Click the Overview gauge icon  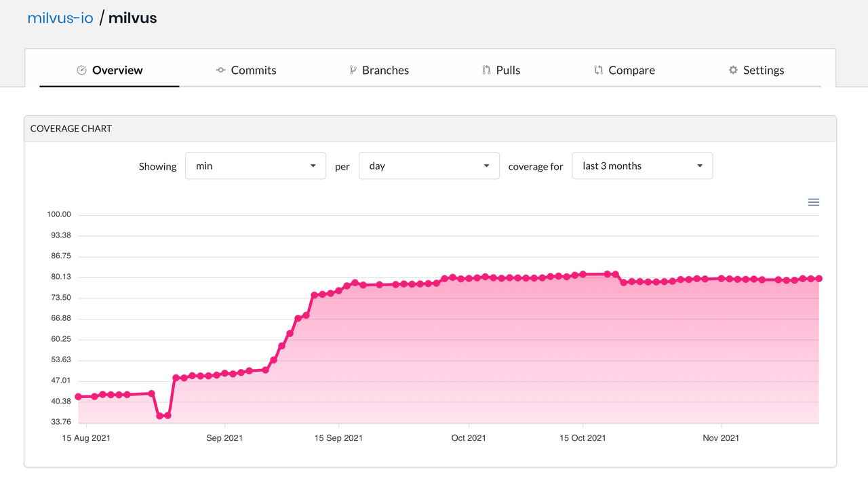point(81,71)
